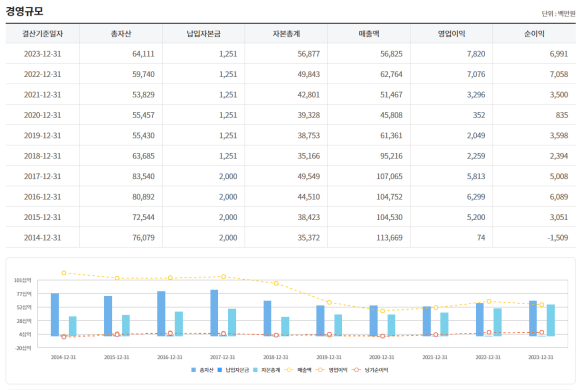Toggle the 영업이익 line in the legend
The height and width of the screenshot is (390, 580).
(331, 370)
